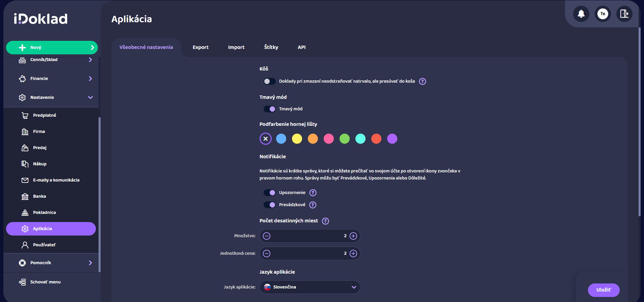Open the notifications bell icon
644x302 pixels.
tap(581, 14)
